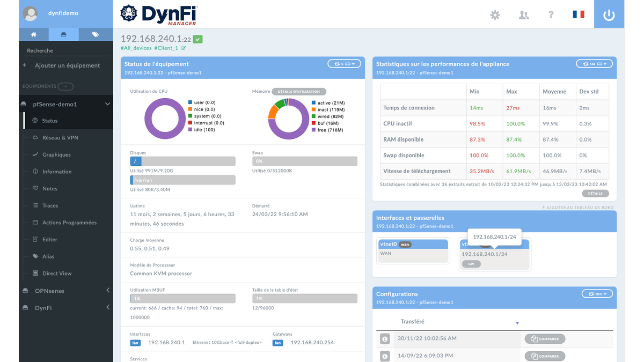Viewport: 644px width, 362px height.
Task: Click the power logout button
Action: click(x=609, y=14)
